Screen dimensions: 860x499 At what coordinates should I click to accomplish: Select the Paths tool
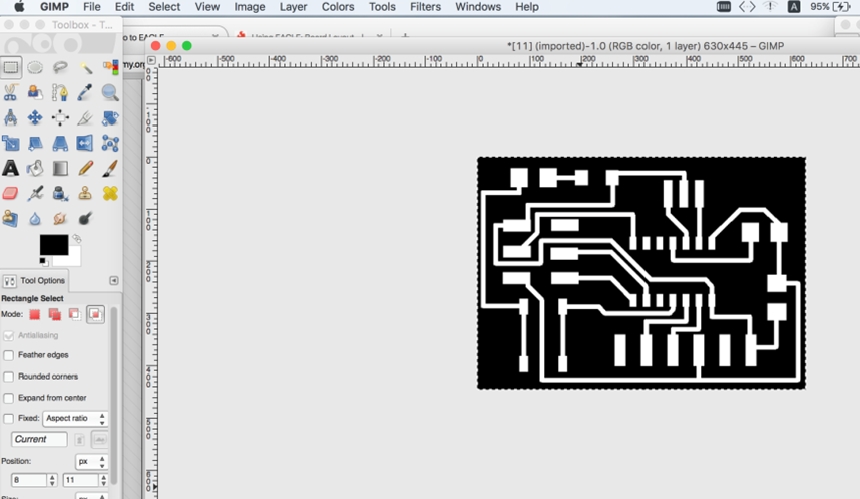(x=60, y=93)
